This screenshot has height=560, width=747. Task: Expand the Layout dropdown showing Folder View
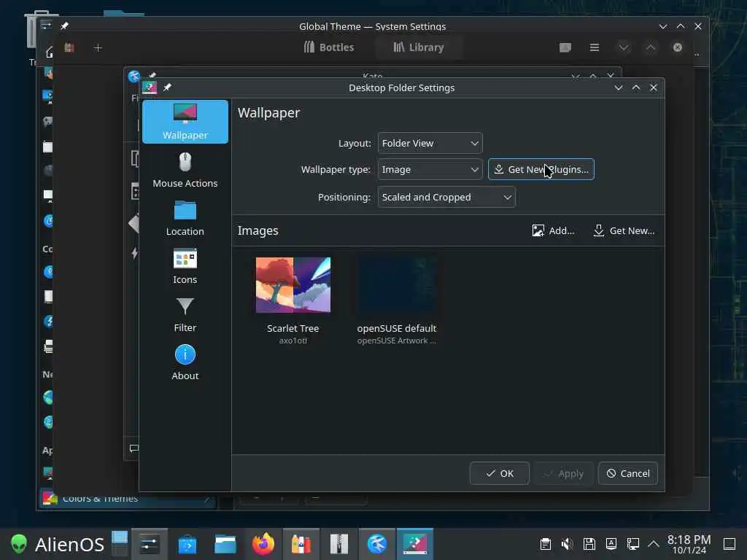430,143
